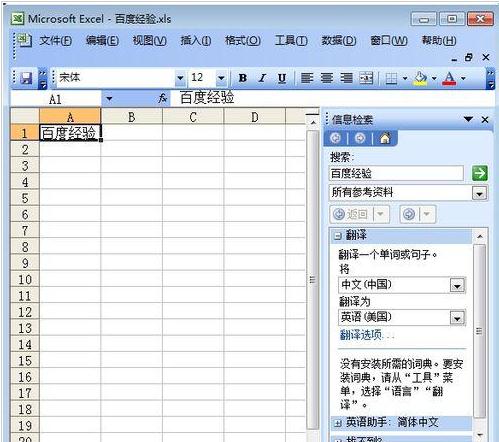
Task: Click task pane Back arrow icon
Action: 335,138
